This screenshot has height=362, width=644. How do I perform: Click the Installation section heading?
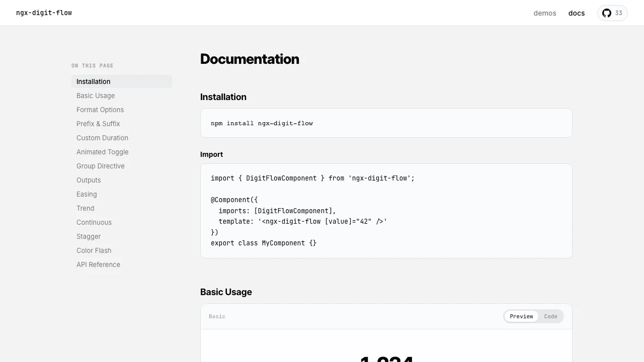(223, 97)
